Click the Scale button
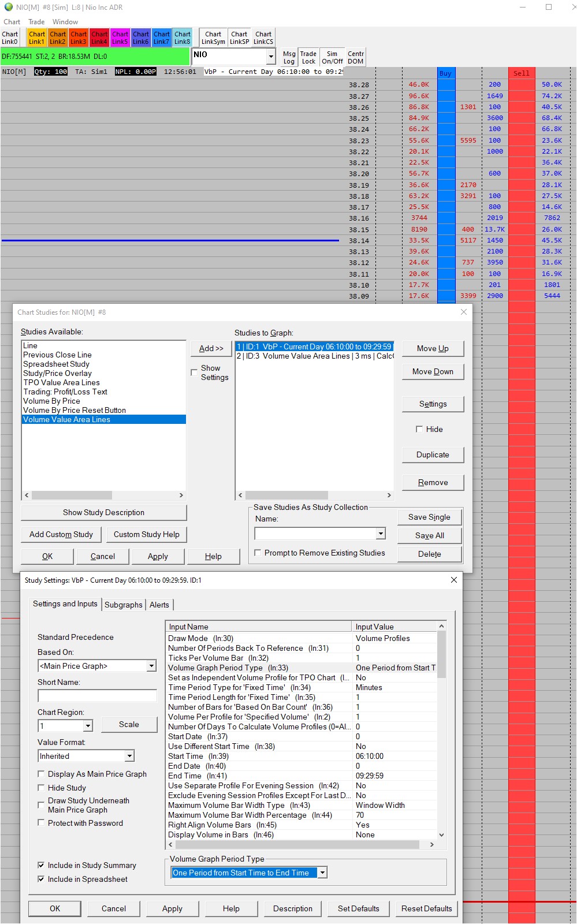 coord(129,724)
